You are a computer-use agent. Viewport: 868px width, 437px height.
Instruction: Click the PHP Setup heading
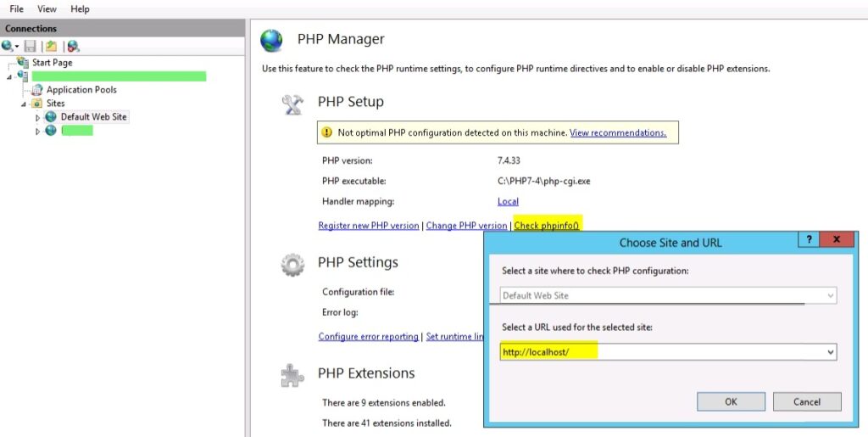click(350, 102)
